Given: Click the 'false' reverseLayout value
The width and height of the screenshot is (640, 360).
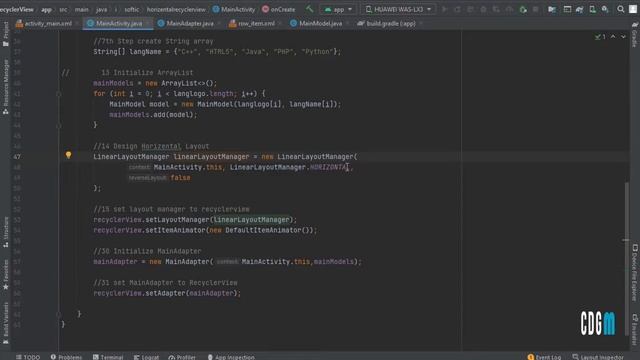Looking at the screenshot, I should (x=180, y=178).
